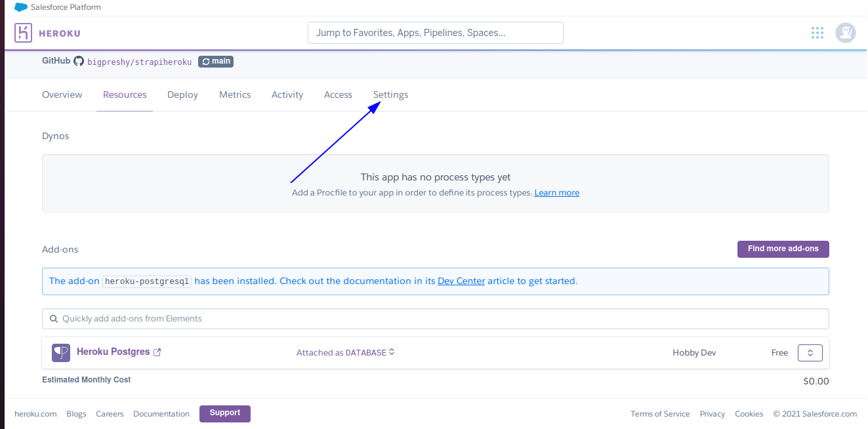Image resolution: width=868 pixels, height=429 pixels.
Task: Open the Settings tab
Action: pos(390,94)
